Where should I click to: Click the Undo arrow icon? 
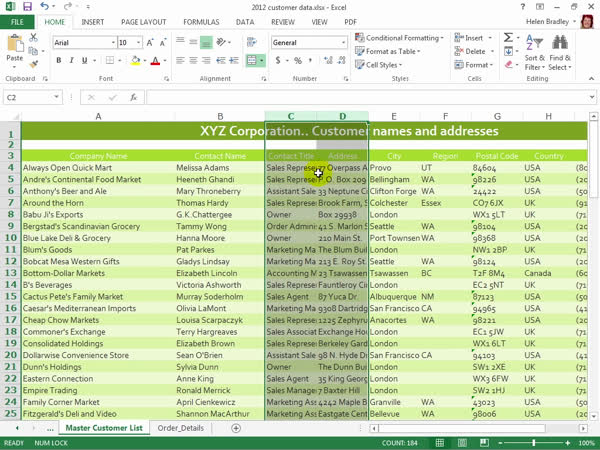coord(45,7)
